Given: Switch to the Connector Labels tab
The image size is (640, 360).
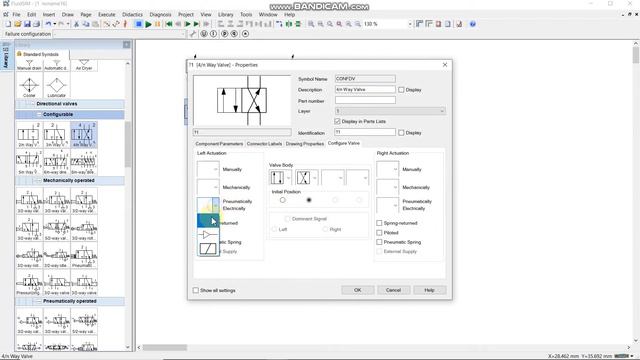Looking at the screenshot, I should coord(264,144).
